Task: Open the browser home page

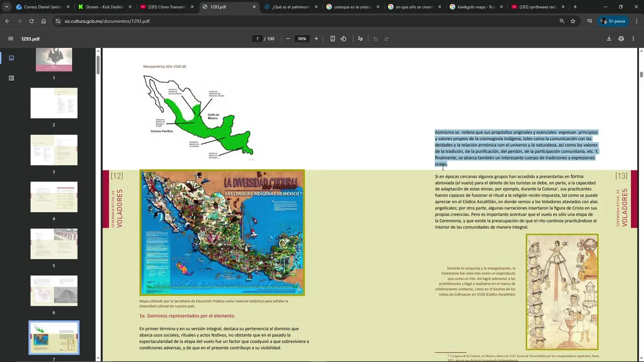Action: 43,21
